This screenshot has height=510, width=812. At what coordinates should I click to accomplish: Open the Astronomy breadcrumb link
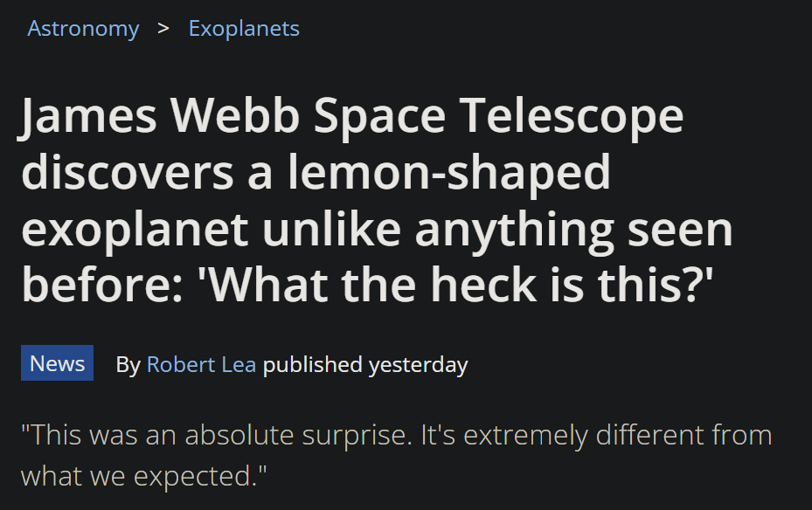(x=83, y=29)
